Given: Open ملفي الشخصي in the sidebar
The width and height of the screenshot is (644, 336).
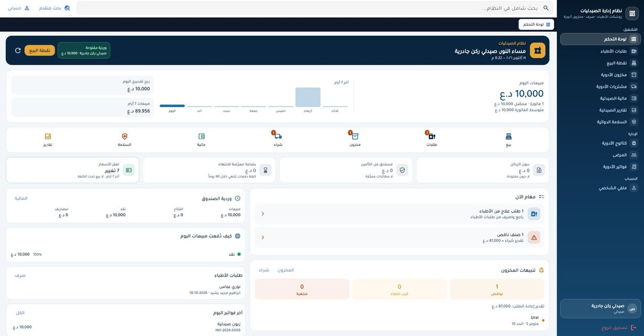Looking at the screenshot, I should (600, 187).
